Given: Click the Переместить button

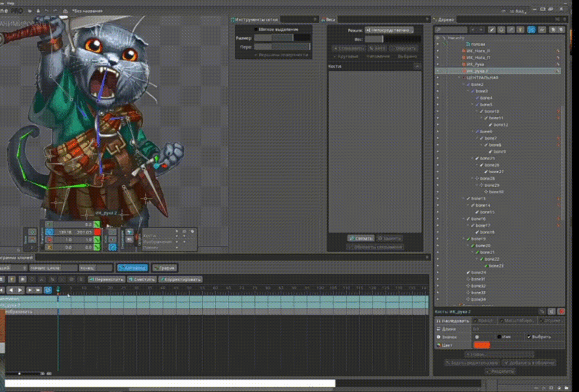Looking at the screenshot, I should pos(107,279).
